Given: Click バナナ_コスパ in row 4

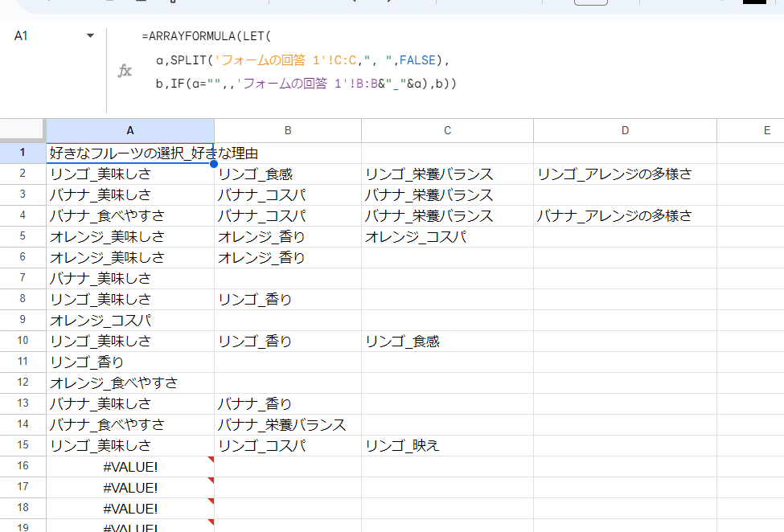Looking at the screenshot, I should click(288, 216).
